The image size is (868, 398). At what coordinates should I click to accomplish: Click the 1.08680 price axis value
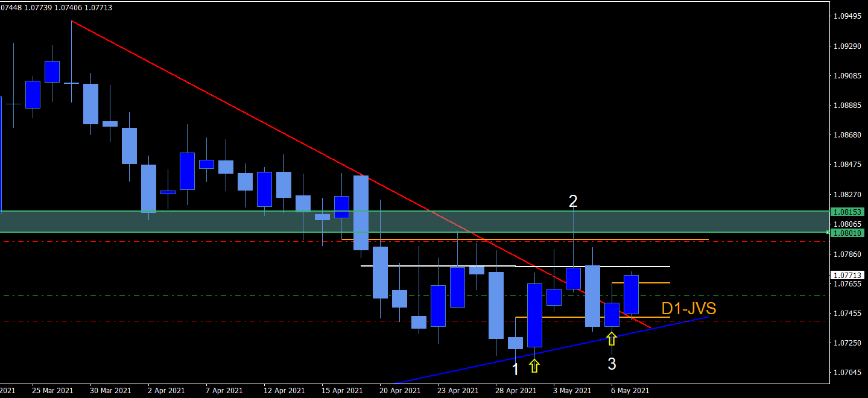click(x=847, y=134)
